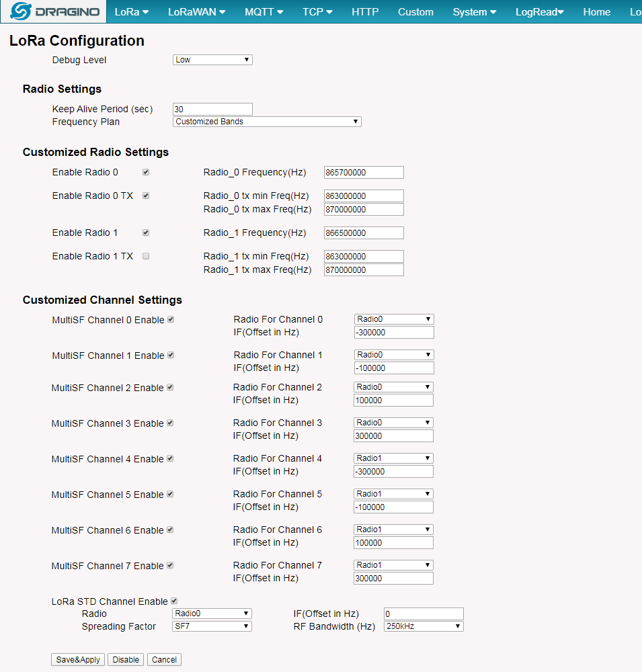Image resolution: width=642 pixels, height=672 pixels.
Task: Toggle MultiSF Channel 6 Enable checkbox
Action: click(x=170, y=530)
